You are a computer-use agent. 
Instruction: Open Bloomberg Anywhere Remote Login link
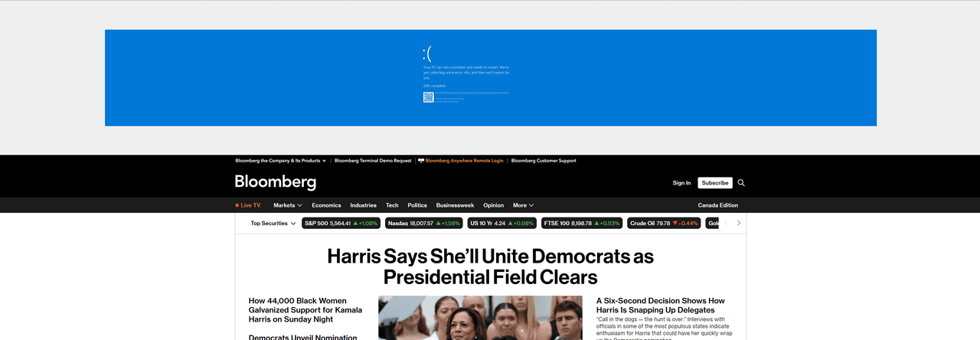pos(465,161)
